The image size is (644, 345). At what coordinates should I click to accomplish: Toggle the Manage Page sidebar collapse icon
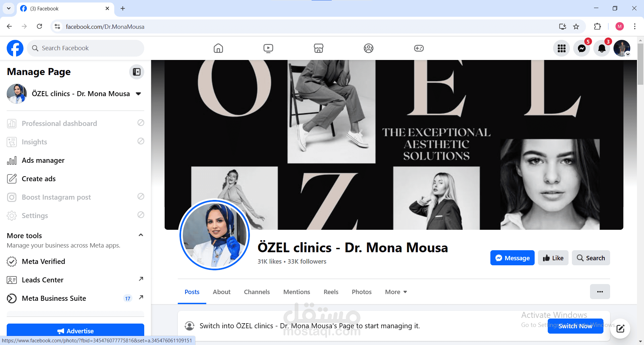click(x=137, y=72)
